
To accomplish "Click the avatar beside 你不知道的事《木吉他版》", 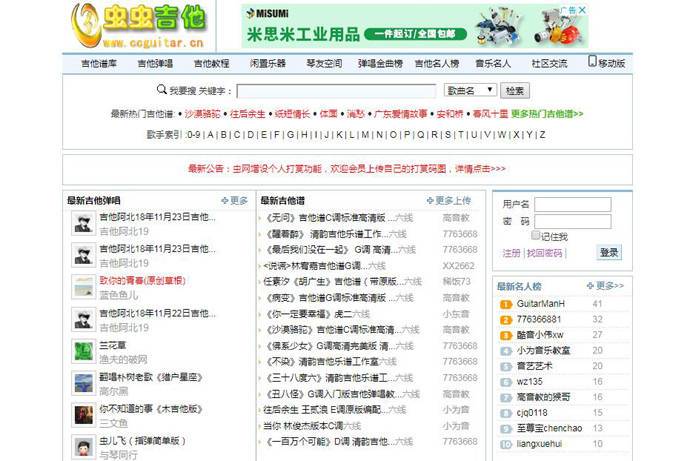I will [x=83, y=415].
